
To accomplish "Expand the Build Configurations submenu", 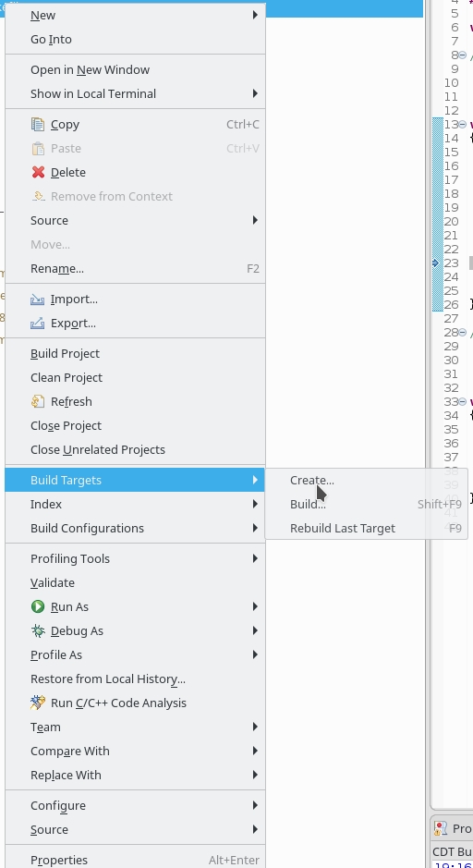I will coord(135,528).
